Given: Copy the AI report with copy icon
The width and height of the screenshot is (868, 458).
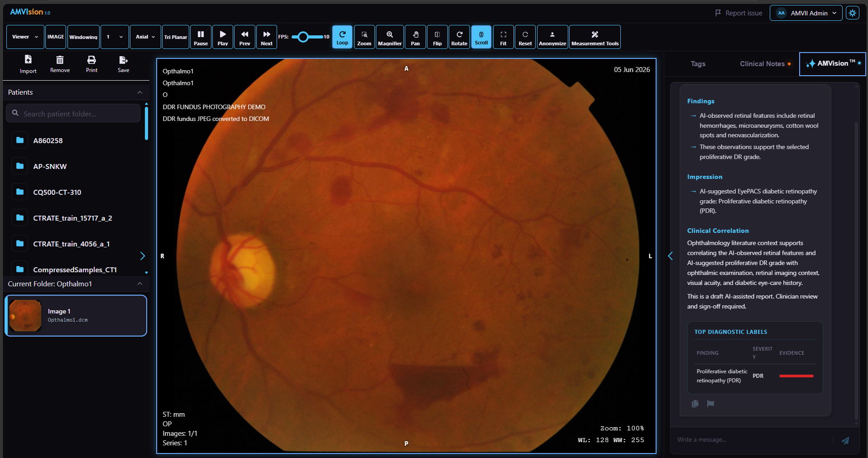Looking at the screenshot, I should [x=695, y=404].
